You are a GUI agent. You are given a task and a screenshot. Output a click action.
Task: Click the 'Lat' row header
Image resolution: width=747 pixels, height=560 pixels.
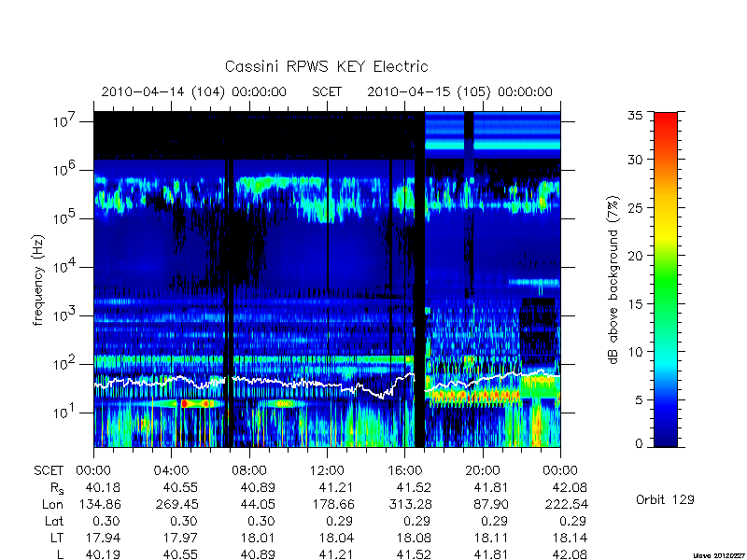tap(54, 522)
